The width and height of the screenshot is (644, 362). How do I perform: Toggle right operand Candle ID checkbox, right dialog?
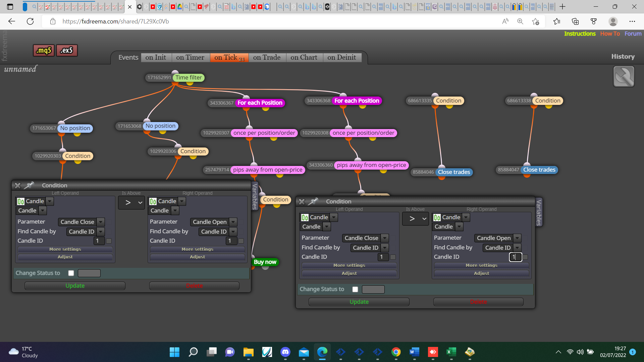coord(525,257)
